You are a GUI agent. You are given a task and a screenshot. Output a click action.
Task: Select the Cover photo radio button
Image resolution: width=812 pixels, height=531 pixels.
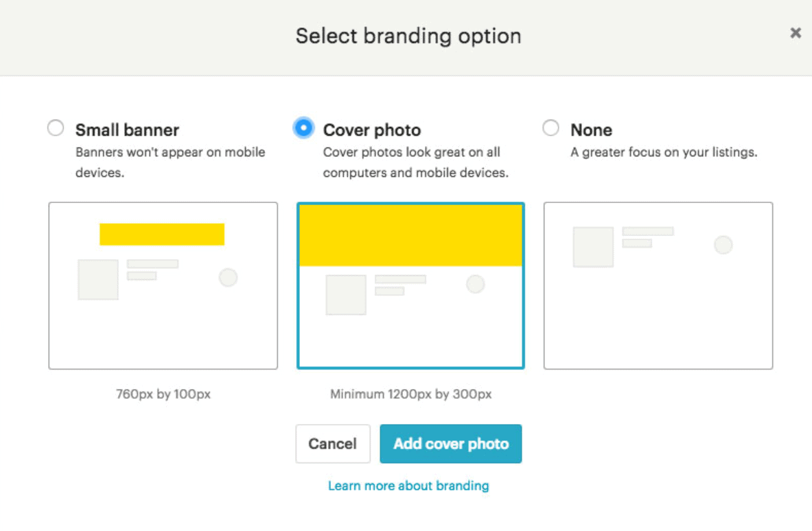(x=303, y=127)
